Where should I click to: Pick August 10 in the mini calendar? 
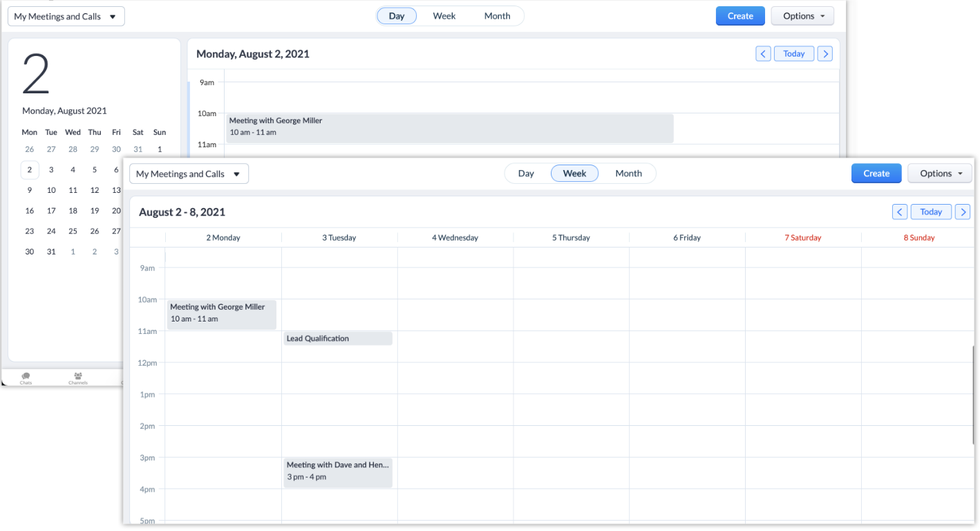pos(51,190)
